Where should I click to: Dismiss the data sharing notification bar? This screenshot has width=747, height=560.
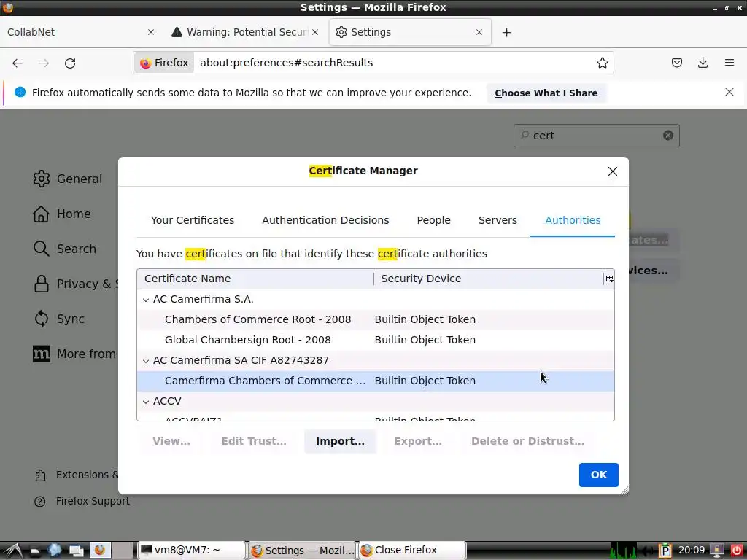(729, 92)
